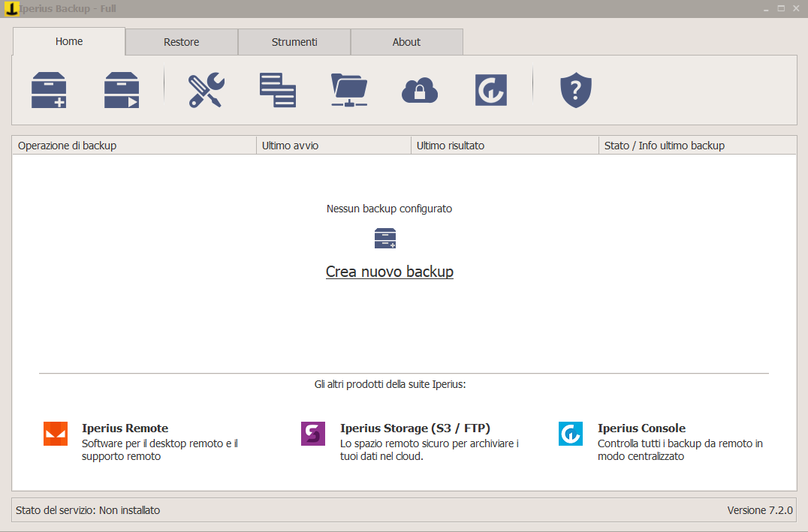Viewport: 808px width, 532px height.
Task: Open the Strumenti tab
Action: [294, 42]
